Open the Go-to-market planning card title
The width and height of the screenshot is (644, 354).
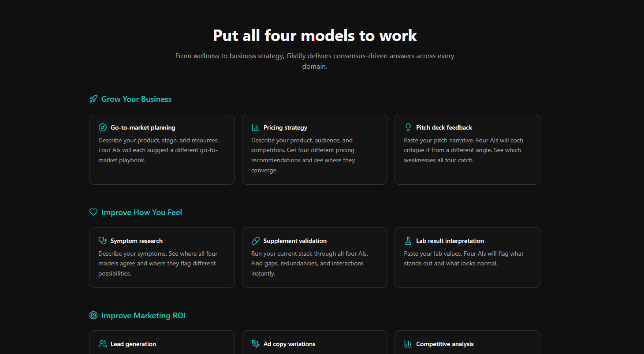[x=143, y=127]
